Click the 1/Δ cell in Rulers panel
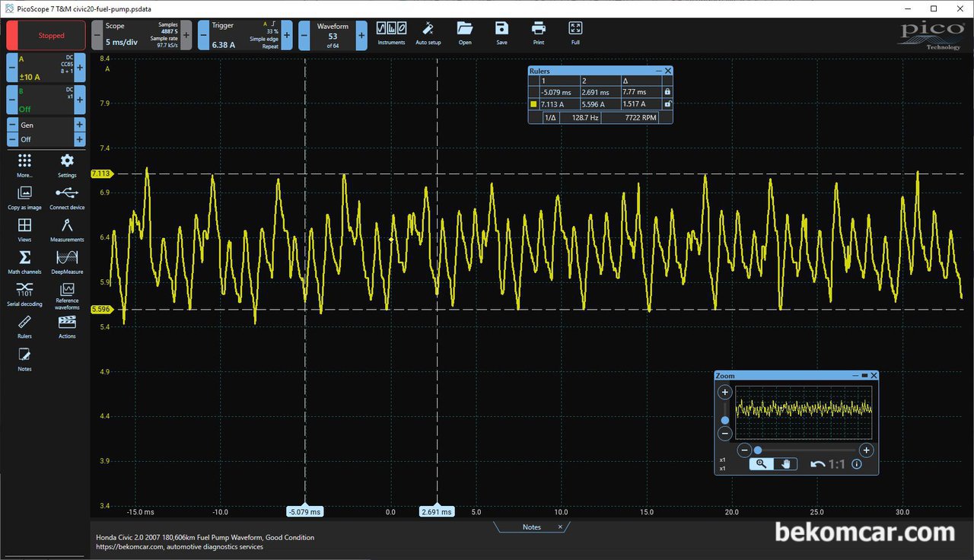The width and height of the screenshot is (974, 560). coord(549,118)
